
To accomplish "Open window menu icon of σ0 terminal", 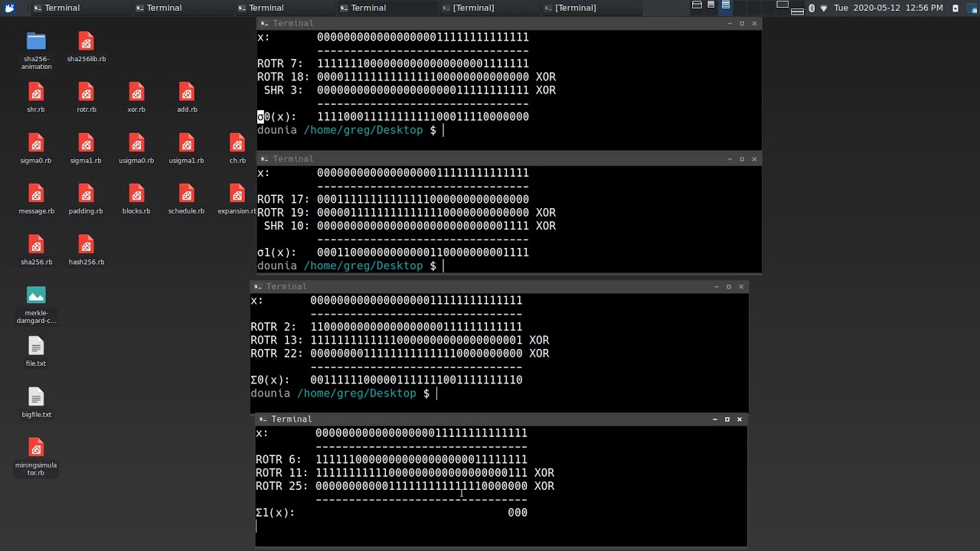I will click(x=264, y=24).
